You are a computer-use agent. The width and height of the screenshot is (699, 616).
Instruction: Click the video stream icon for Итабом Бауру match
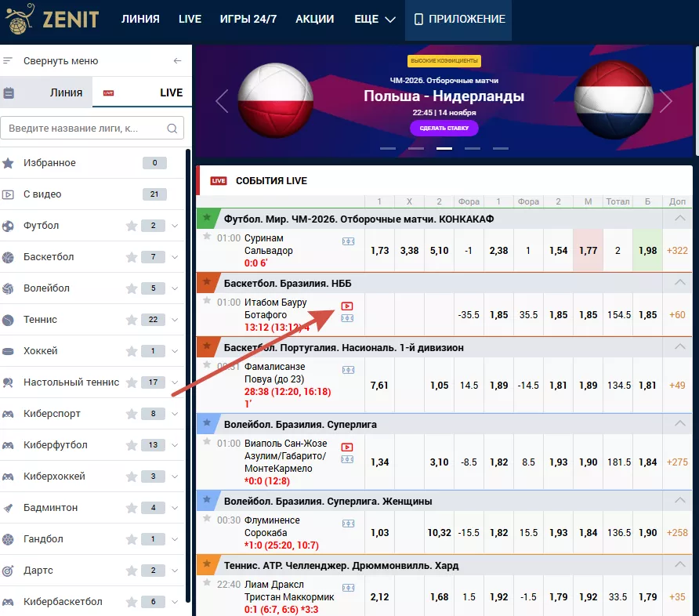[348, 306]
